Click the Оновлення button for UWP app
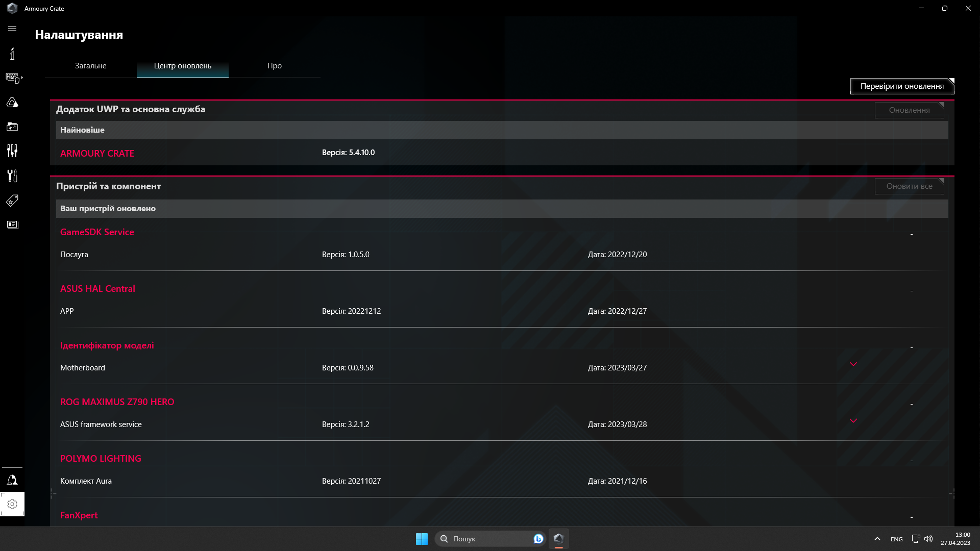The image size is (980, 551). [909, 110]
